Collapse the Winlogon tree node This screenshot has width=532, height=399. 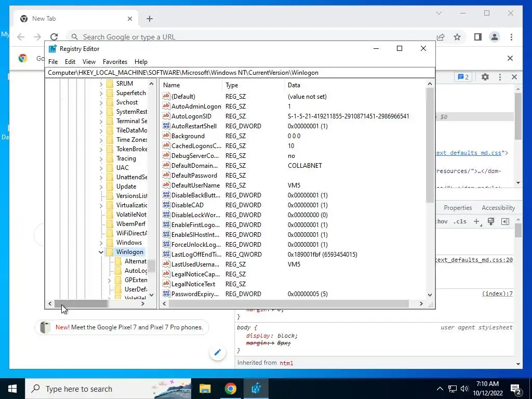(x=101, y=252)
